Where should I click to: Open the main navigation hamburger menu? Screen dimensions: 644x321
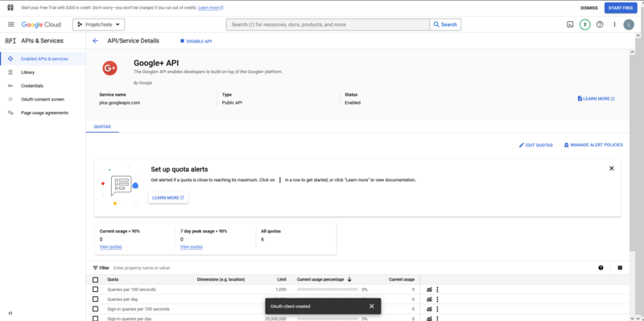[11, 25]
